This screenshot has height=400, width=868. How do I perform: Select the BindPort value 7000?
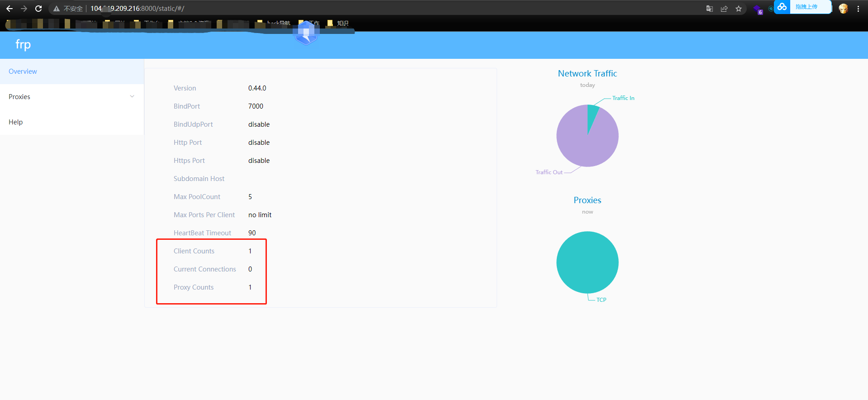click(256, 106)
